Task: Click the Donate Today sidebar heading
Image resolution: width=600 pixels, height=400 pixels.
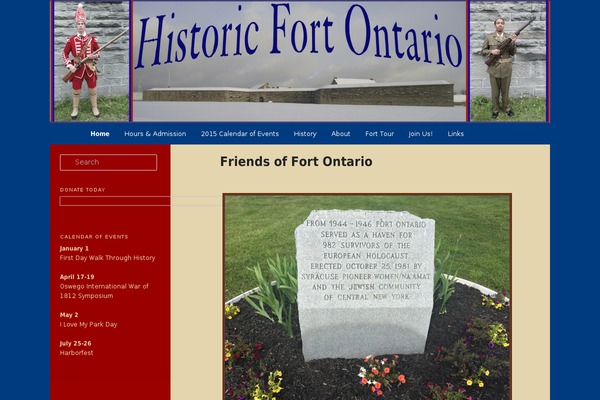Action: [x=82, y=190]
